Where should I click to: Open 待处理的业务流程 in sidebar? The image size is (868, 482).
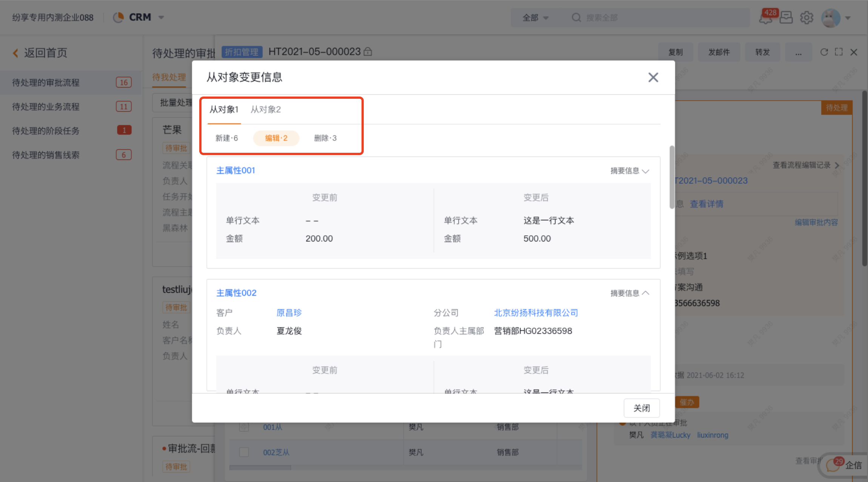pos(71,107)
